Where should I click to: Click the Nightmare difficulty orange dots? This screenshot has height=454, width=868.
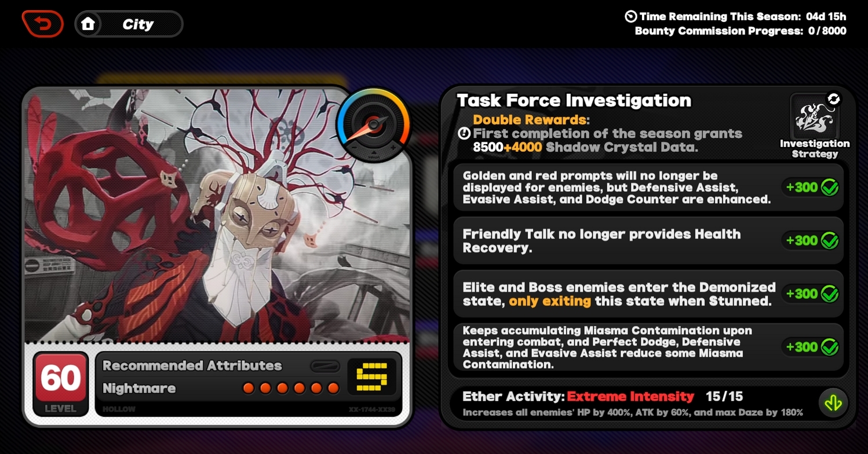click(x=291, y=388)
